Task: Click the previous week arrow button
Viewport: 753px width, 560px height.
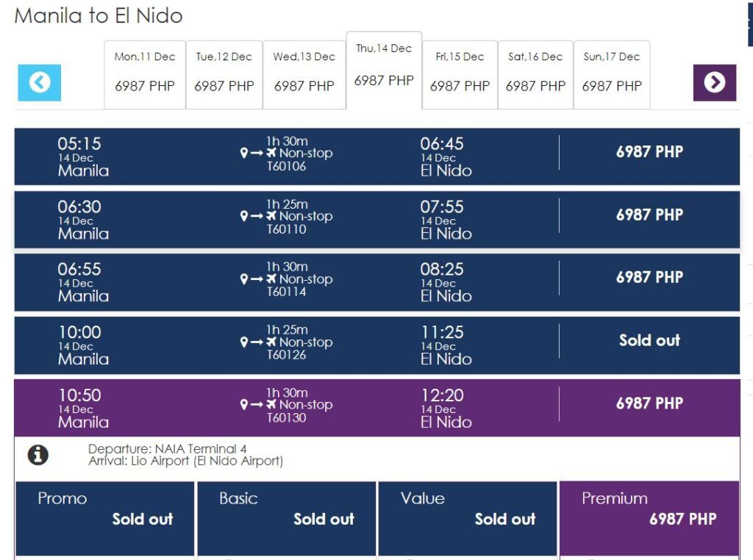Action: 40,82
